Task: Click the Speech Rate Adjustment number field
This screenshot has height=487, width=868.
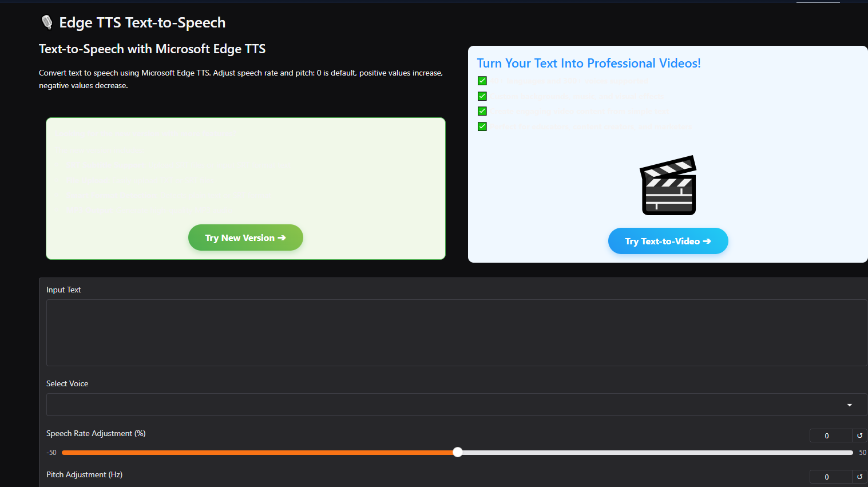Action: pos(831,435)
